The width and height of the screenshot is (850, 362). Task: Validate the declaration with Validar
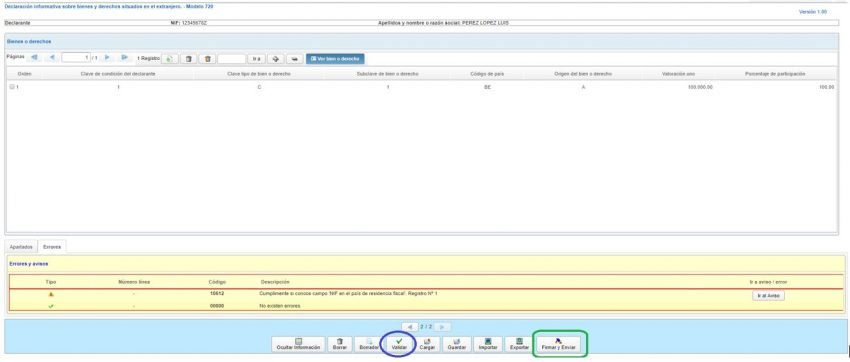coord(399,344)
